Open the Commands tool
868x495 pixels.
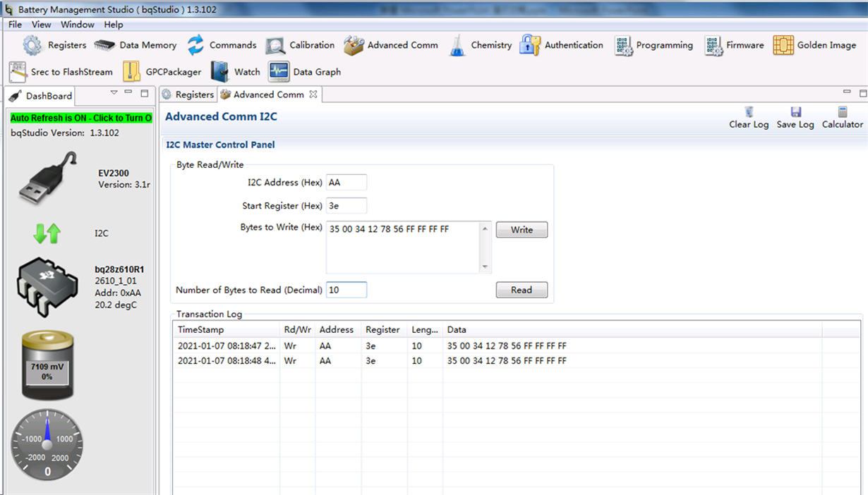click(222, 45)
